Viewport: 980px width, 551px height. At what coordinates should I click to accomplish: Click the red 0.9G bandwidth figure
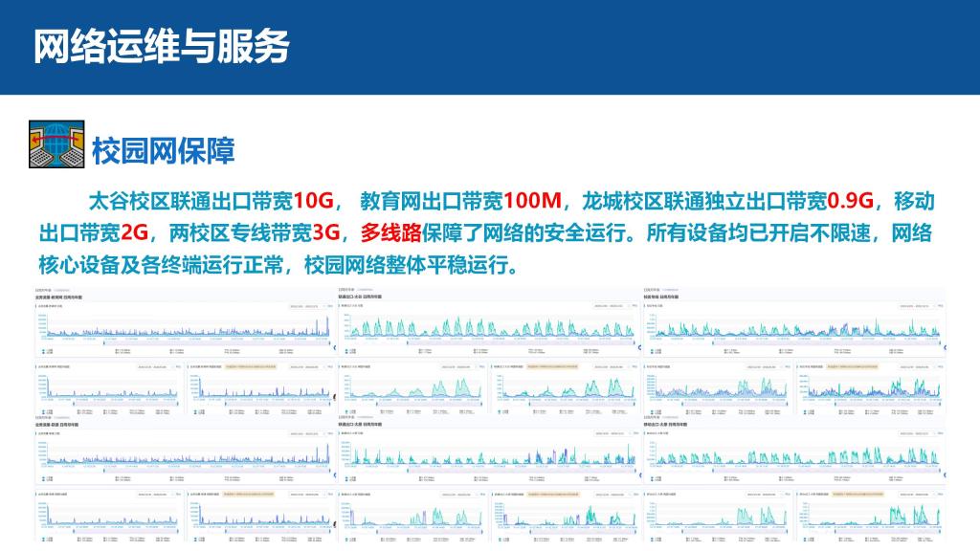851,201
